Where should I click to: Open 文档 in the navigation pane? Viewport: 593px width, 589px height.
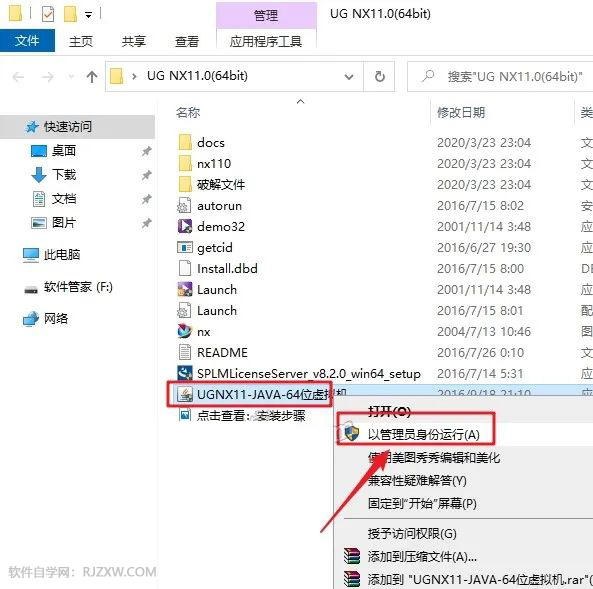[x=64, y=199]
